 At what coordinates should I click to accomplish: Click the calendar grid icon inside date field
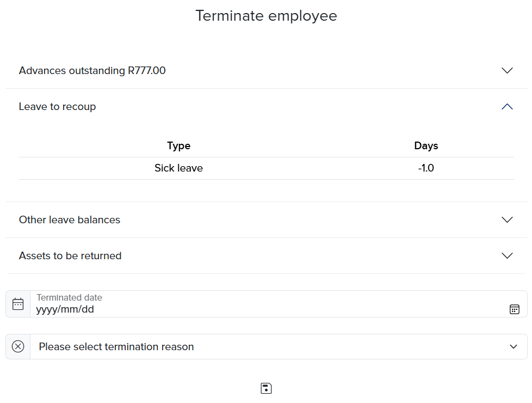pyautogui.click(x=515, y=309)
